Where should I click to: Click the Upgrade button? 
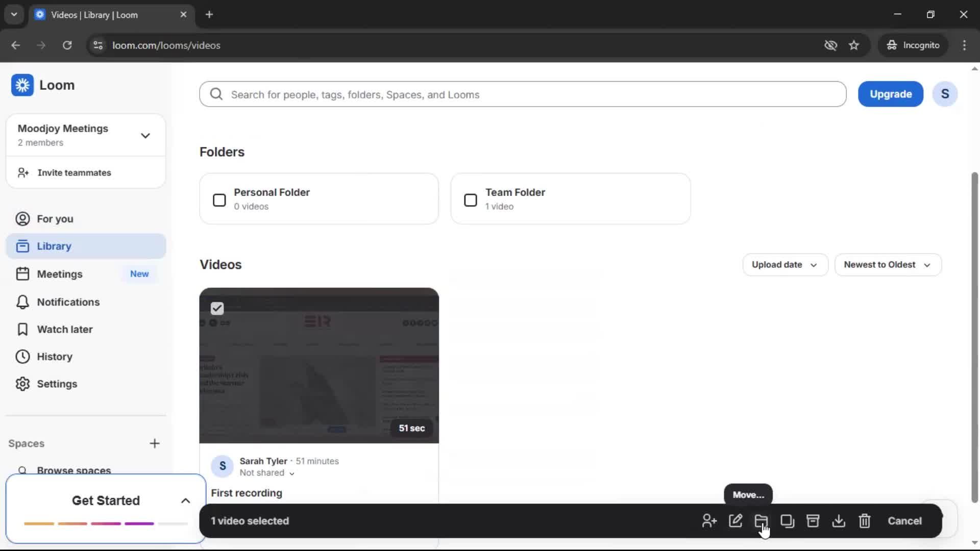pyautogui.click(x=891, y=94)
